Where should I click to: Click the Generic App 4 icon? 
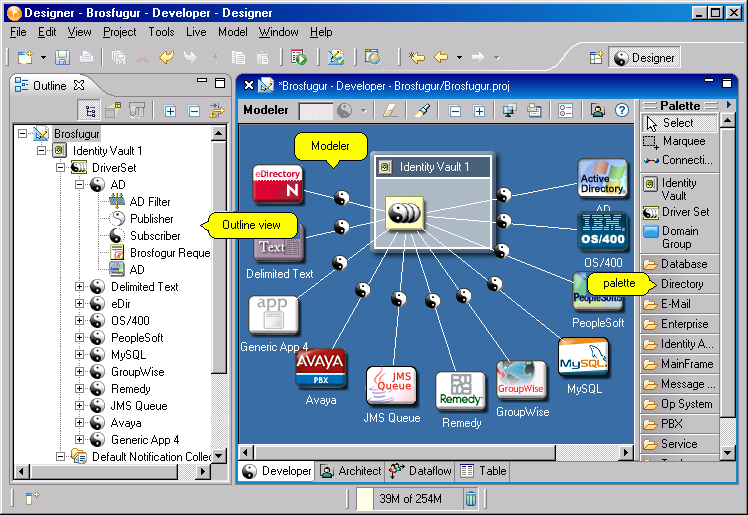pos(273,315)
